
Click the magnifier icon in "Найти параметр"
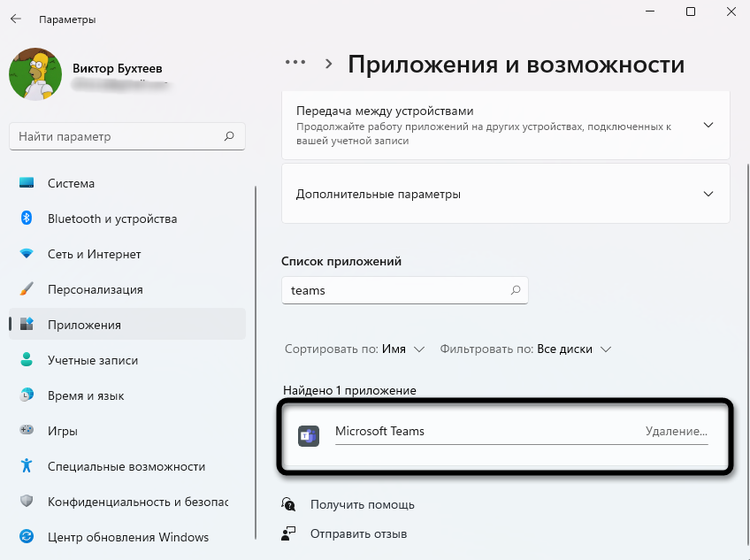coord(229,136)
